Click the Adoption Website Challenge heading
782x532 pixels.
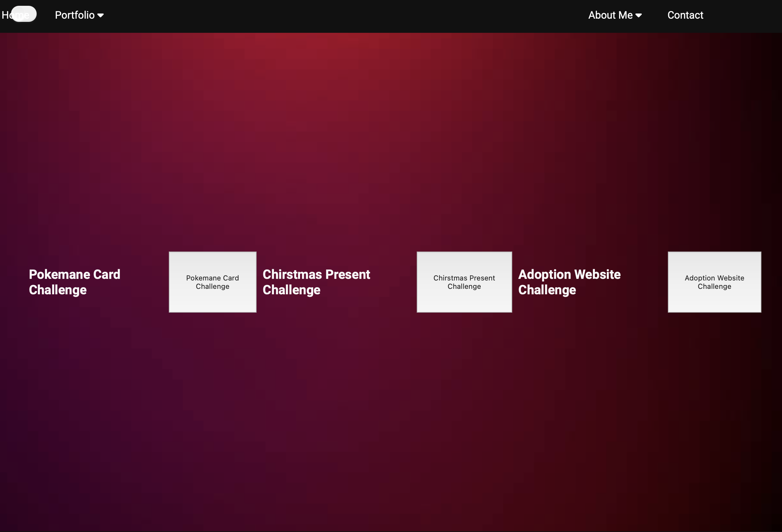pos(569,282)
